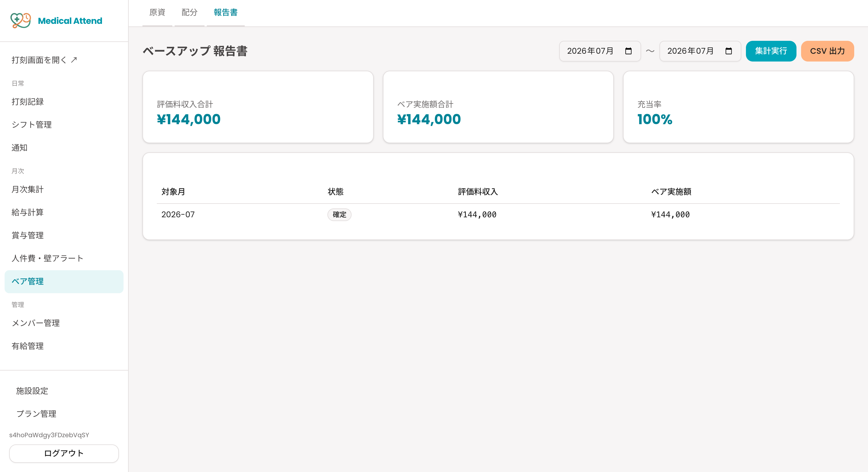Viewport: 868px width, 472px height.
Task: Click the Medical Attend brand name
Action: pyautogui.click(x=70, y=21)
